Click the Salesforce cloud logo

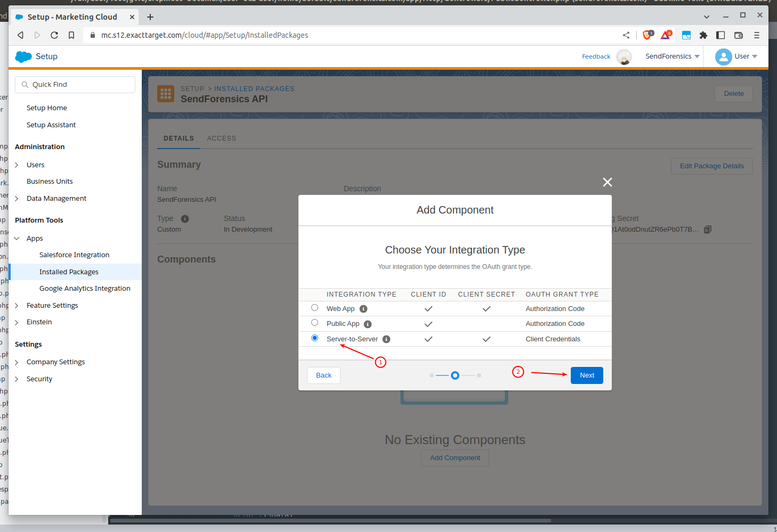tap(23, 56)
